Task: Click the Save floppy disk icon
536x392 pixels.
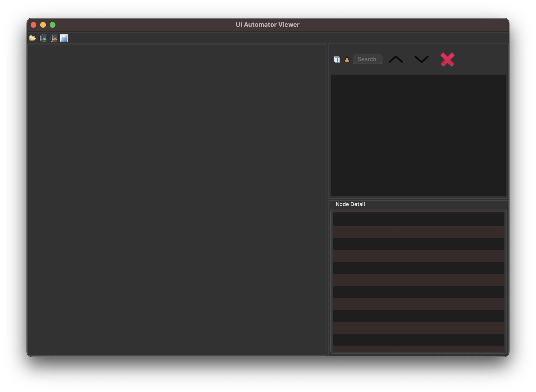Action: 64,38
